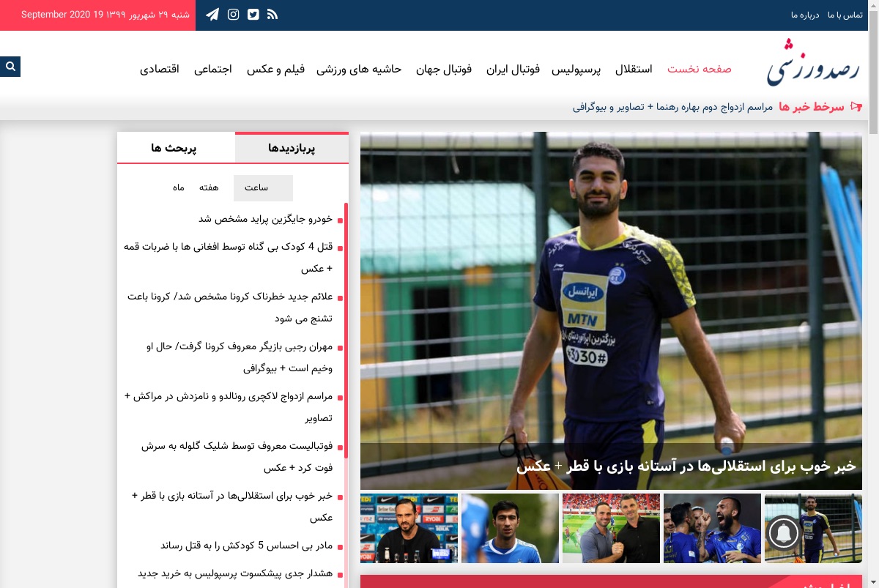Select thumbnail of celebrating players in blue
Viewport: 879px width, 588px height.
(712, 528)
